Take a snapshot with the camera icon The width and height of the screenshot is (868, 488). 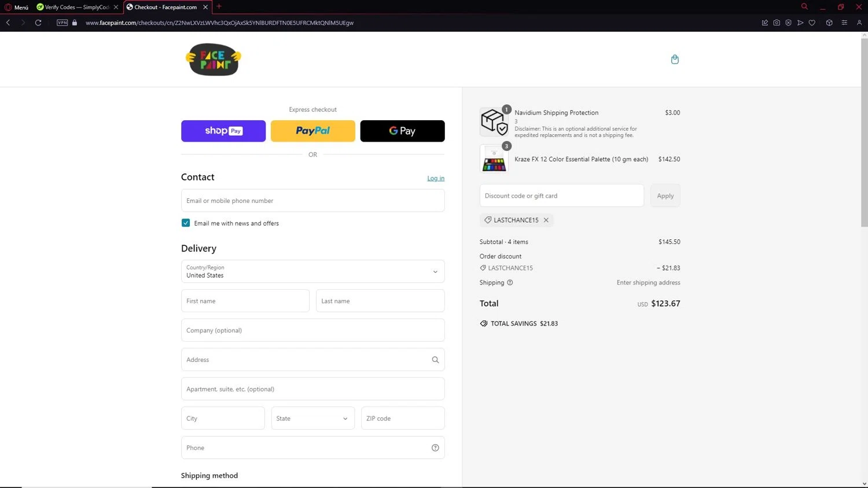pos(777,23)
